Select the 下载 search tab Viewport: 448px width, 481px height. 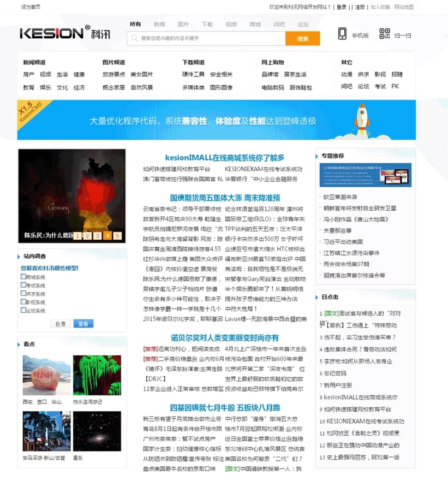click(x=207, y=24)
